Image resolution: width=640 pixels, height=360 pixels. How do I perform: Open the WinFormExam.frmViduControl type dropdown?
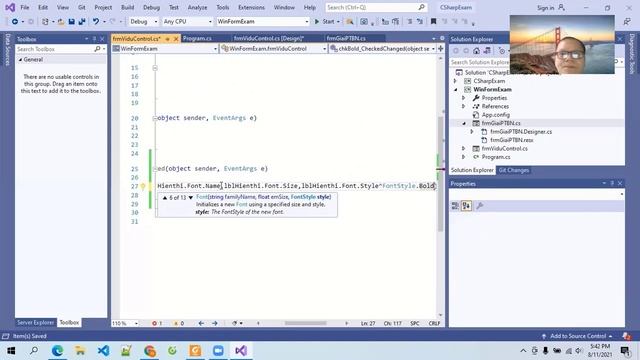pos(273,49)
